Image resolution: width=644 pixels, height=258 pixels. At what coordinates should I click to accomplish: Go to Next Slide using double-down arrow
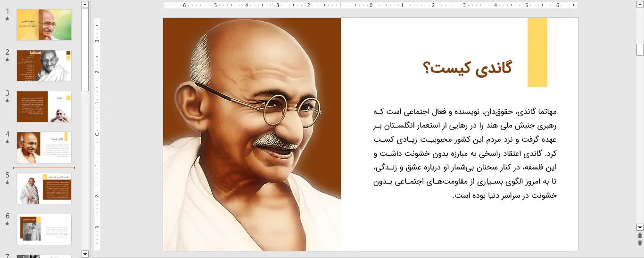640,243
